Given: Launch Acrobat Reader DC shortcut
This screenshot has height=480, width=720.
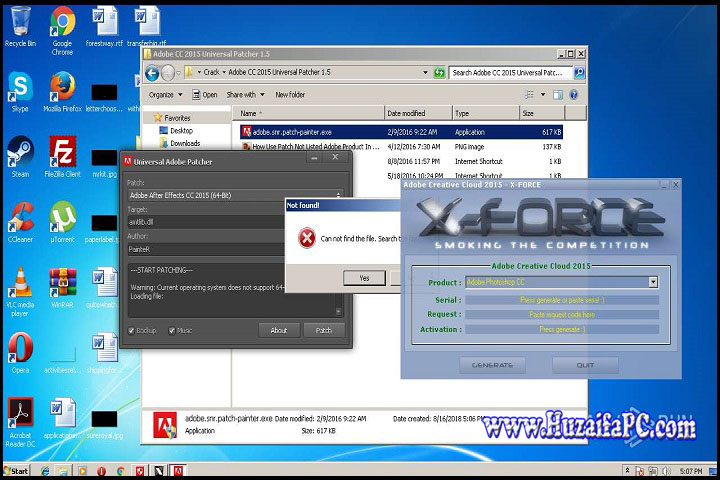Looking at the screenshot, I should 20,423.
